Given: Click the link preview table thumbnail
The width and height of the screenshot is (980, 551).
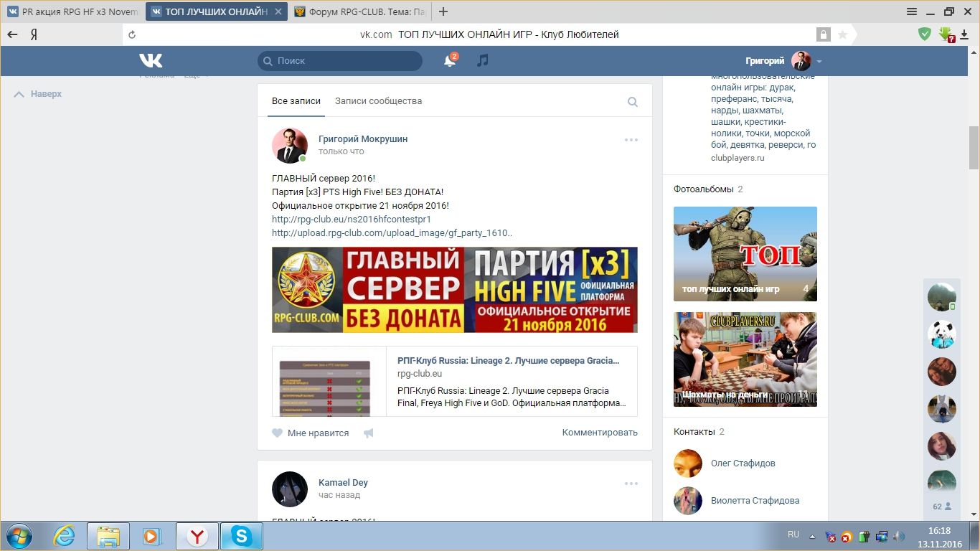Looking at the screenshot, I should pos(329,382).
